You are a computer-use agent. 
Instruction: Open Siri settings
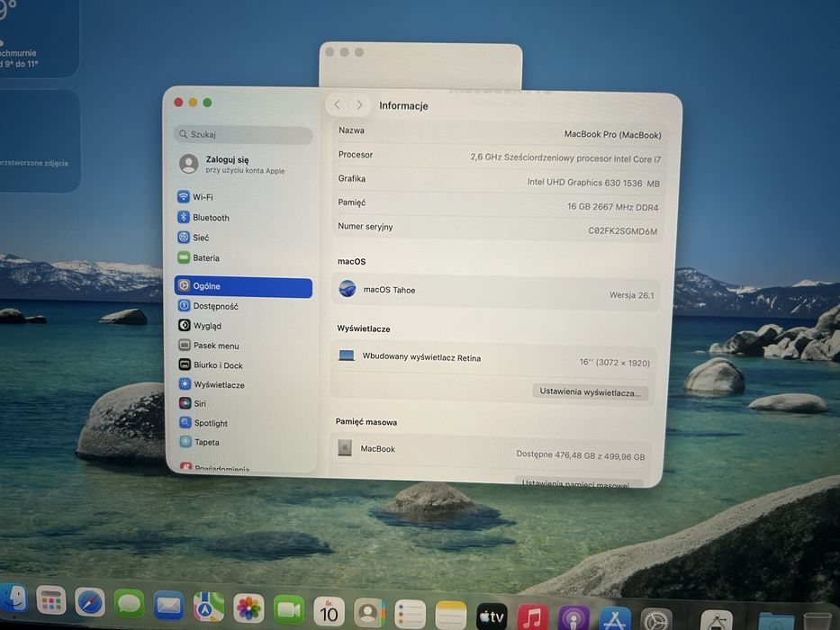point(193,403)
